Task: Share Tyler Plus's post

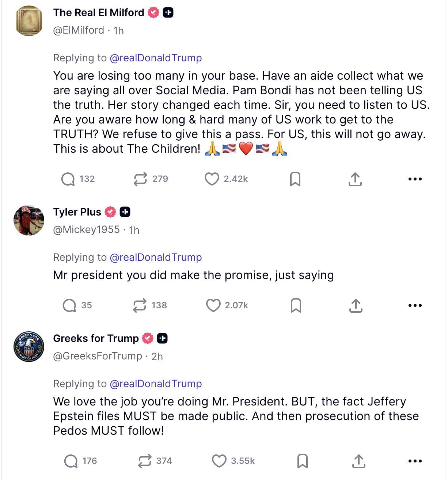Action: (x=356, y=305)
